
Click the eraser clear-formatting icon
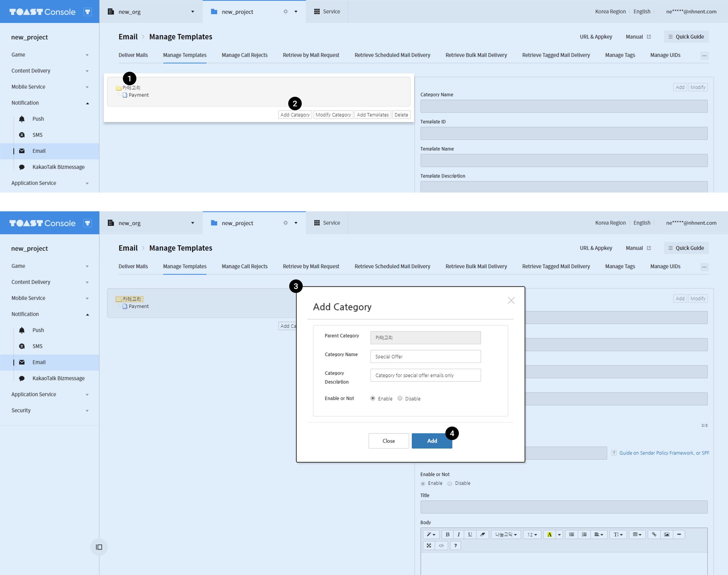(x=482, y=534)
